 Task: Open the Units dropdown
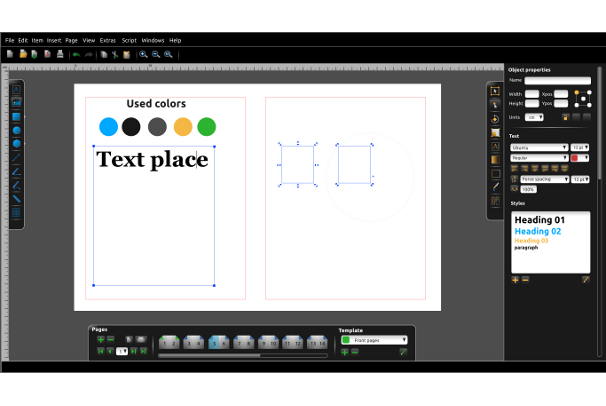click(x=535, y=117)
